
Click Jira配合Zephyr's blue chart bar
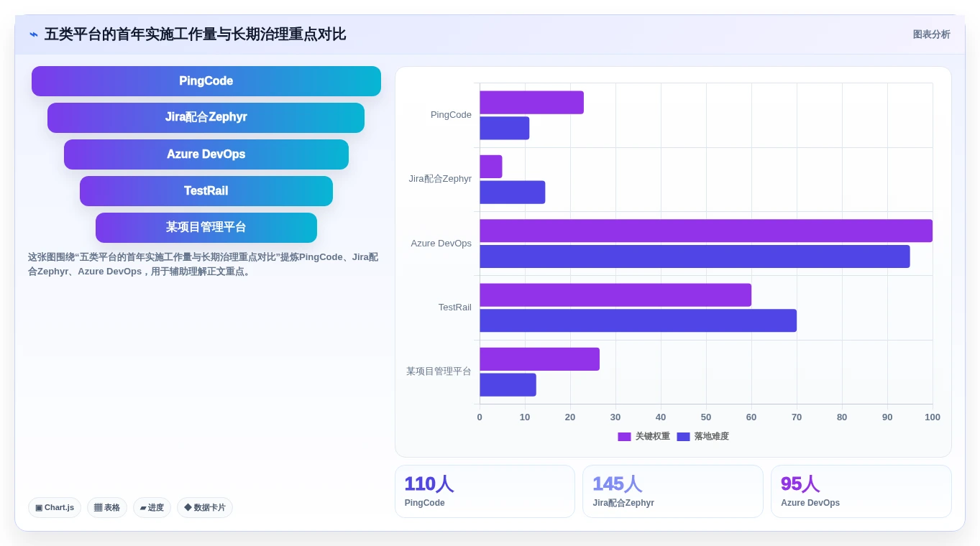tap(513, 193)
